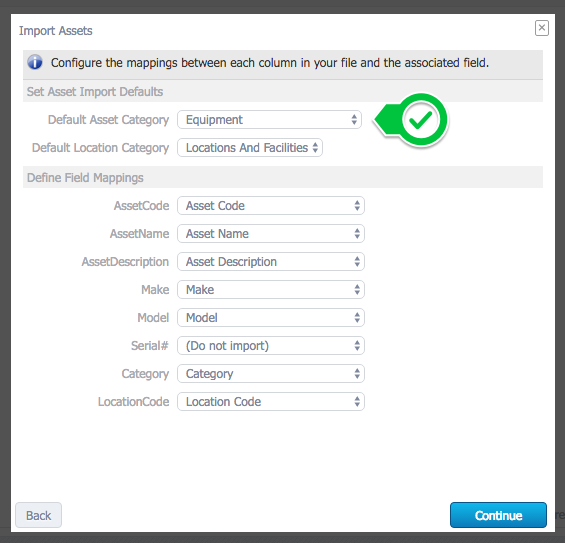The image size is (565, 543).
Task: Click the blue info icon
Action: (35, 62)
